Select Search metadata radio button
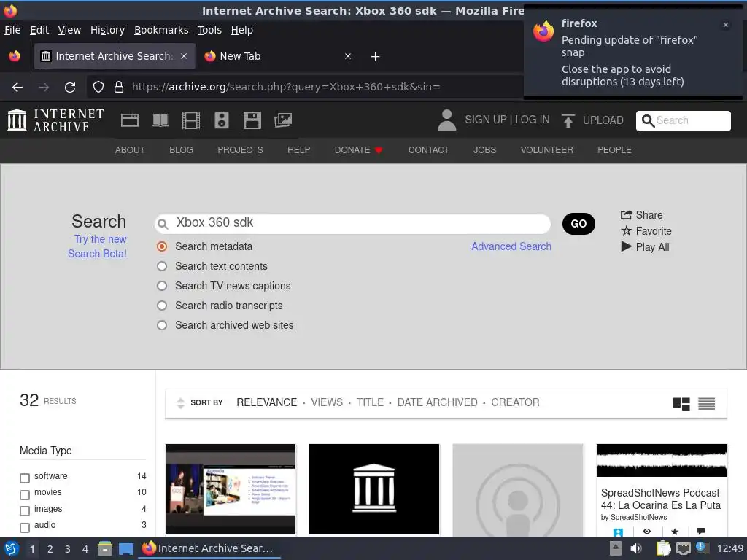747x560 pixels. tap(162, 246)
